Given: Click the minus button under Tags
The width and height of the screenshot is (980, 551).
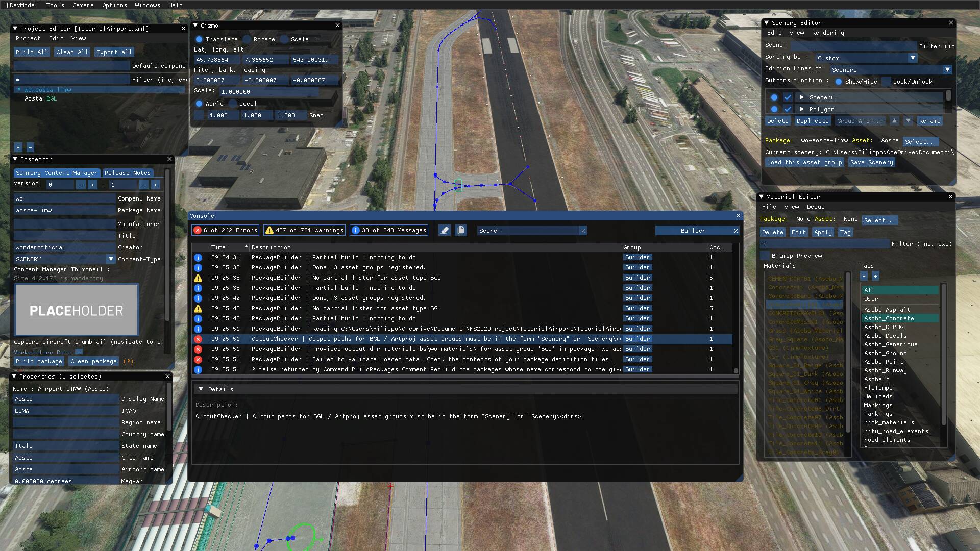Looking at the screenshot, I should 864,276.
